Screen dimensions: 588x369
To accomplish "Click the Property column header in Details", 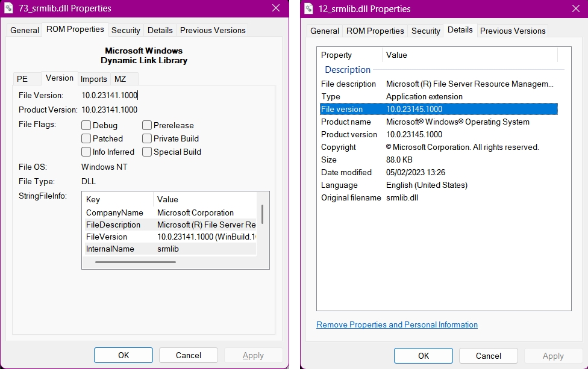I will click(350, 55).
